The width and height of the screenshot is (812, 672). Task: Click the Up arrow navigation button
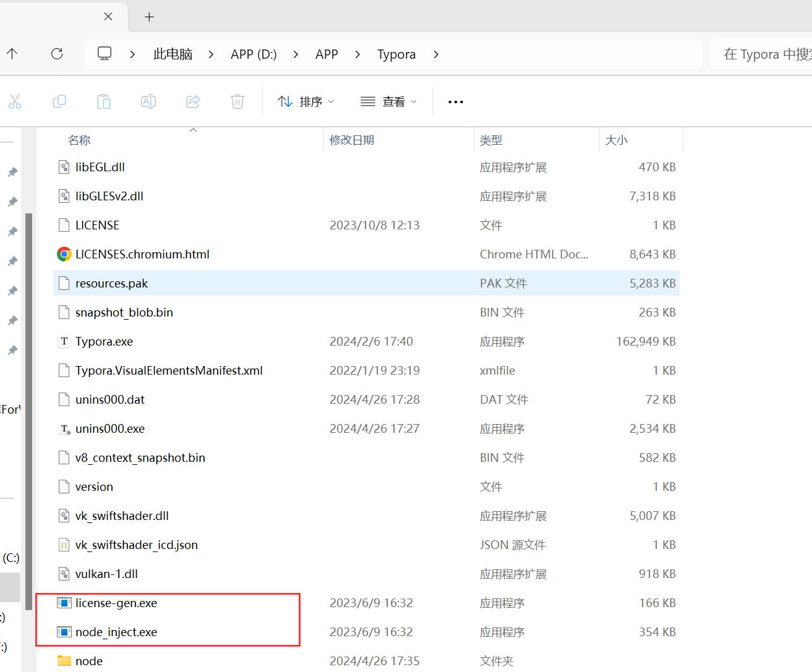click(12, 54)
